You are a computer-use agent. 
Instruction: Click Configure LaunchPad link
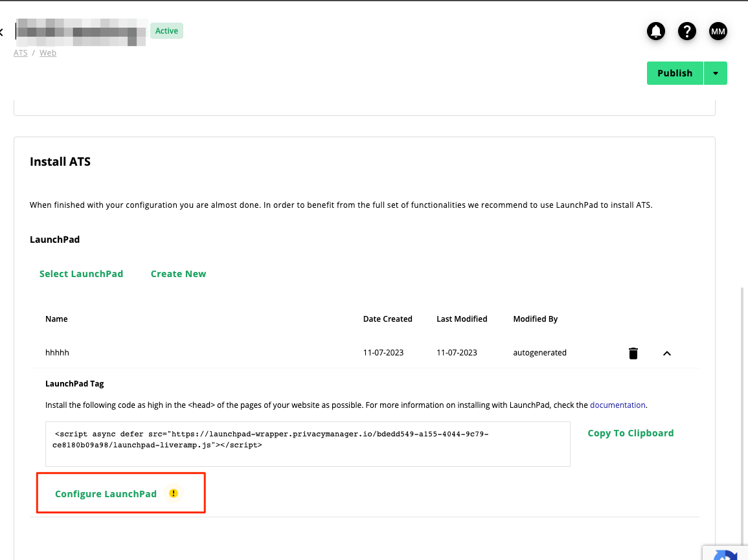coord(106,494)
